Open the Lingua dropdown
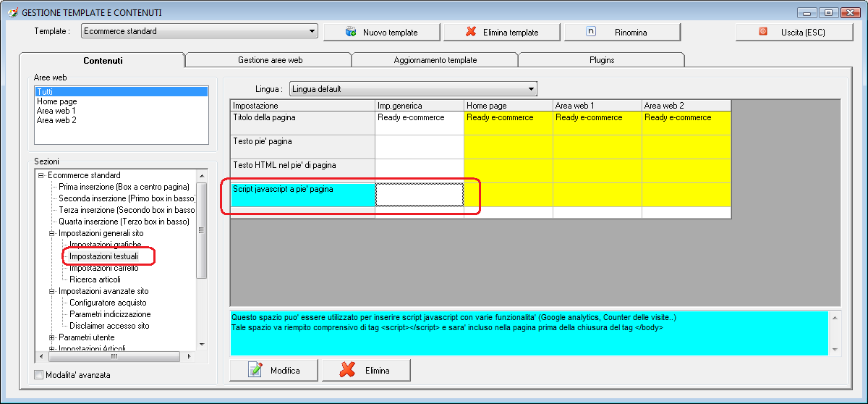Image resolution: width=868 pixels, height=404 pixels. [x=532, y=89]
